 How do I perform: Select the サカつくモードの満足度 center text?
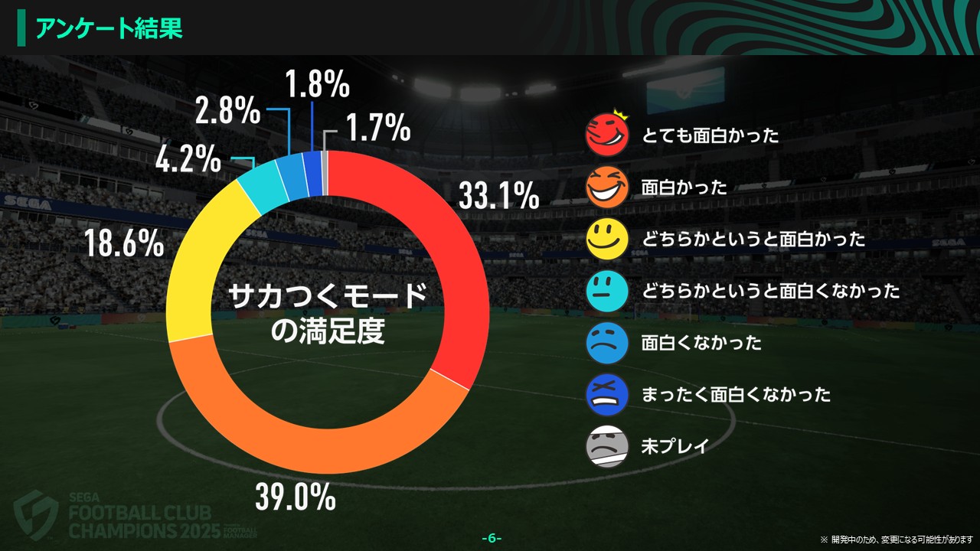pyautogui.click(x=329, y=314)
